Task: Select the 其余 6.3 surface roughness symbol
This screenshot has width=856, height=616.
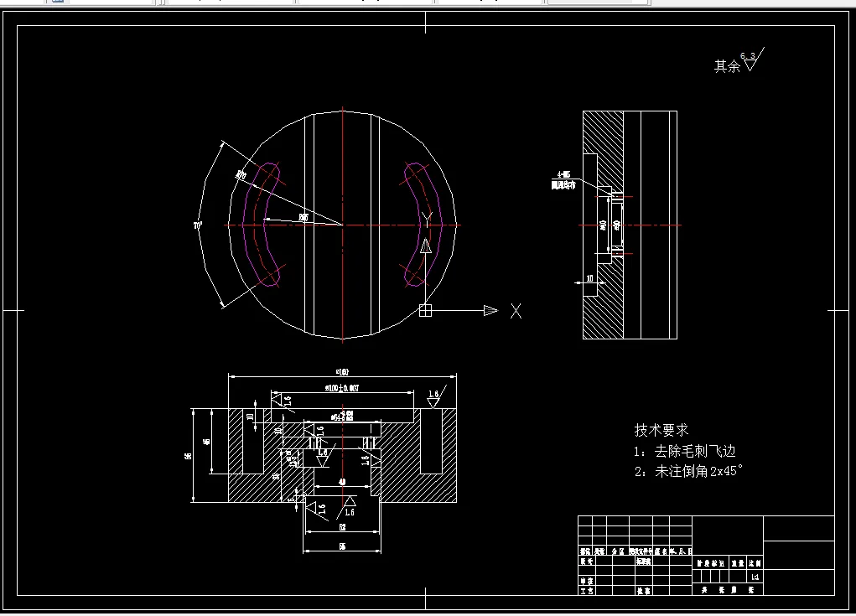Action: tap(739, 63)
